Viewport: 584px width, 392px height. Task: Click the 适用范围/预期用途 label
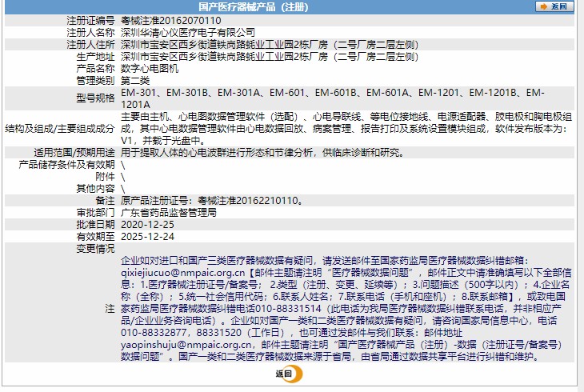click(74, 153)
